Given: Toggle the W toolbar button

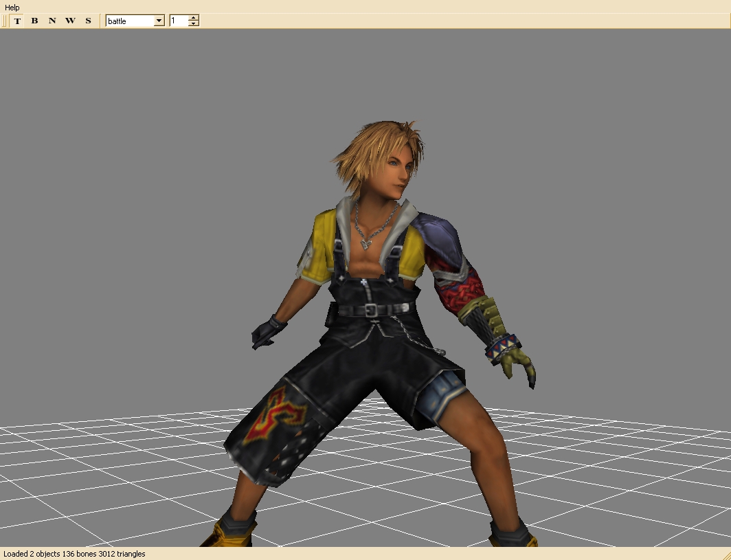Looking at the screenshot, I should pos(70,21).
